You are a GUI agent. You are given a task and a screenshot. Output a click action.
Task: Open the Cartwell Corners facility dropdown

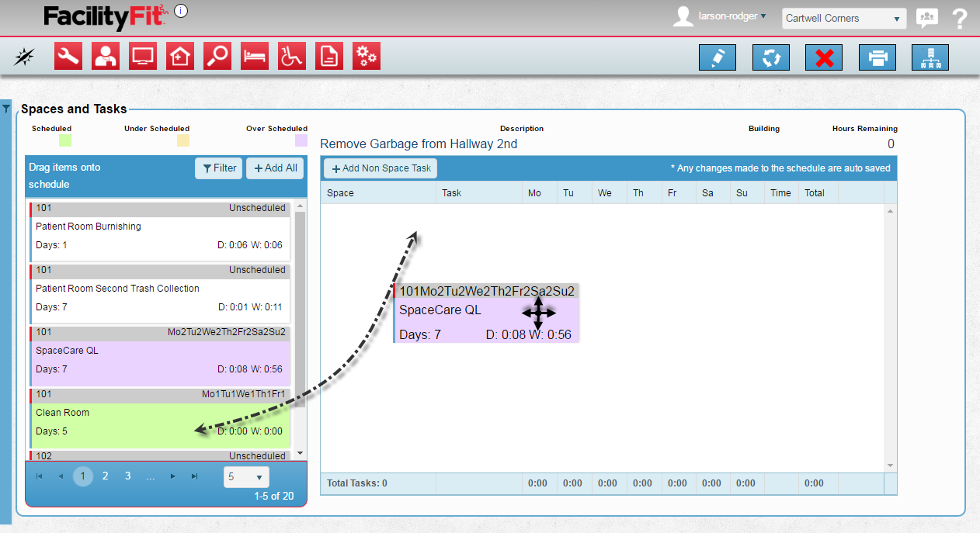(843, 18)
